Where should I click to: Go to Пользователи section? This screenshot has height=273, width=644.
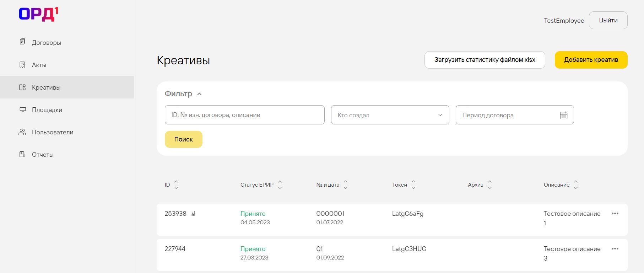click(67, 132)
